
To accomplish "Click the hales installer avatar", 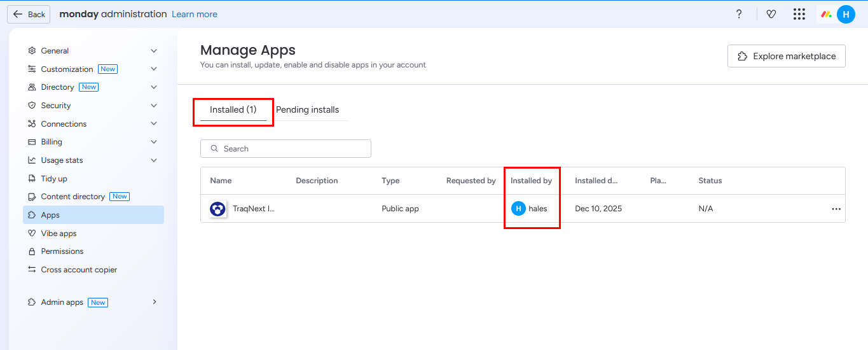I will point(518,209).
